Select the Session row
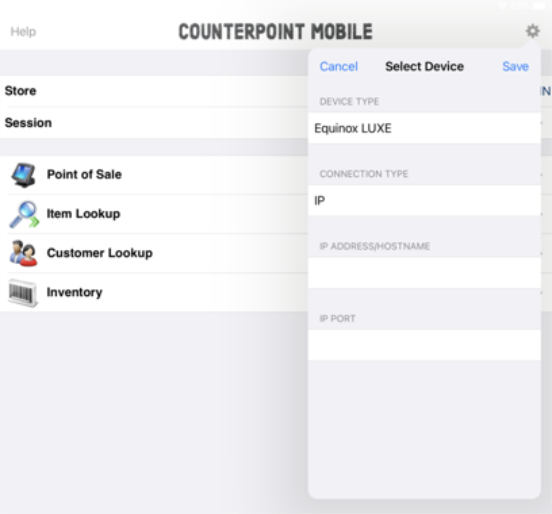Image resolution: width=552 pixels, height=514 pixels. tap(154, 123)
